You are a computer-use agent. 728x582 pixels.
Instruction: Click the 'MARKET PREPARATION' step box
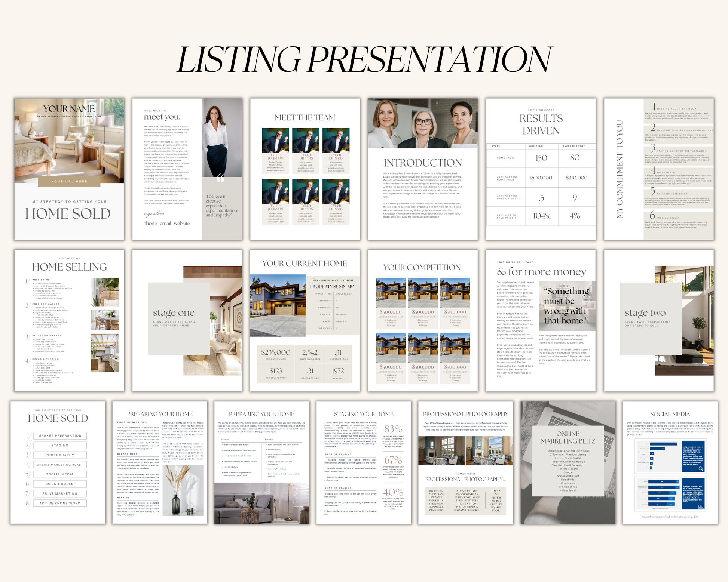[x=60, y=435]
